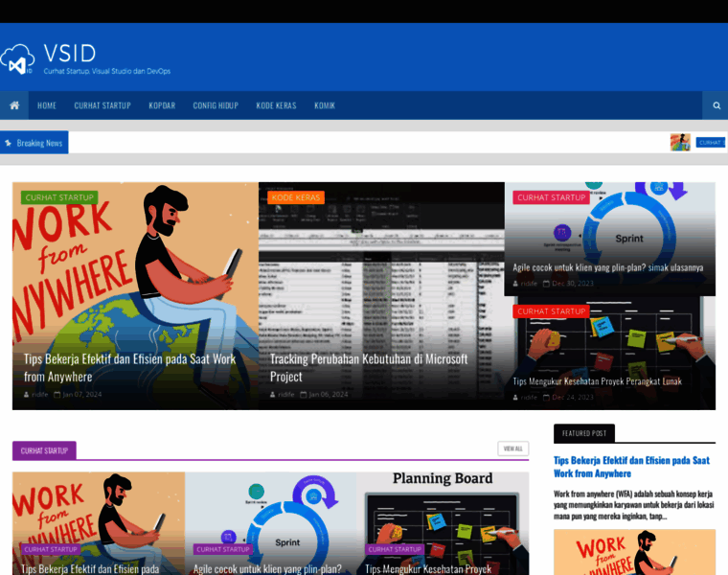Open card title Tips Mengukur Kesehatan Proyek
728x575 pixels.
(x=428, y=569)
